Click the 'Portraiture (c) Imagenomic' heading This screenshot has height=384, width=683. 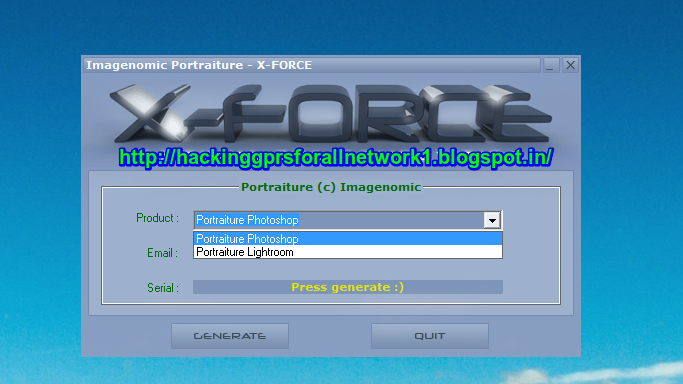(331, 187)
